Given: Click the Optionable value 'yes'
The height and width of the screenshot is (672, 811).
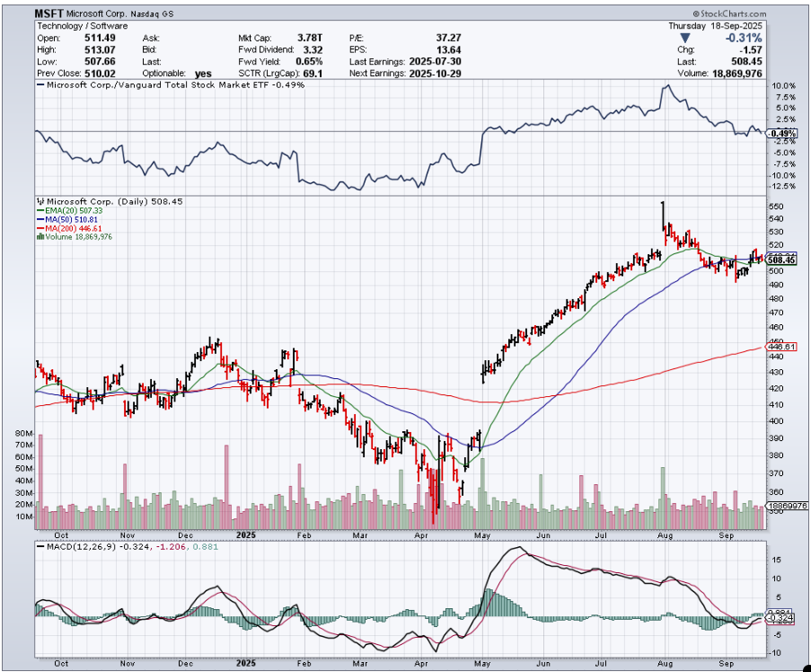Looking at the screenshot, I should pyautogui.click(x=203, y=74).
